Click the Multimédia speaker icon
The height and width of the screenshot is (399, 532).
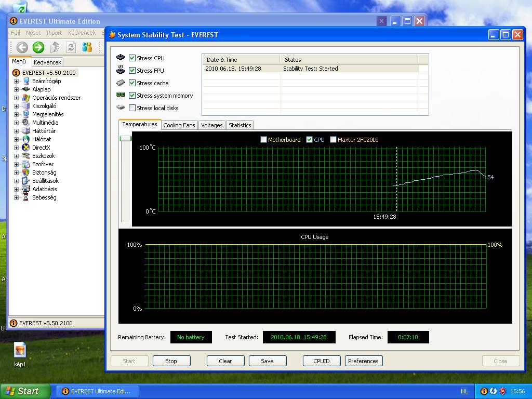point(26,123)
